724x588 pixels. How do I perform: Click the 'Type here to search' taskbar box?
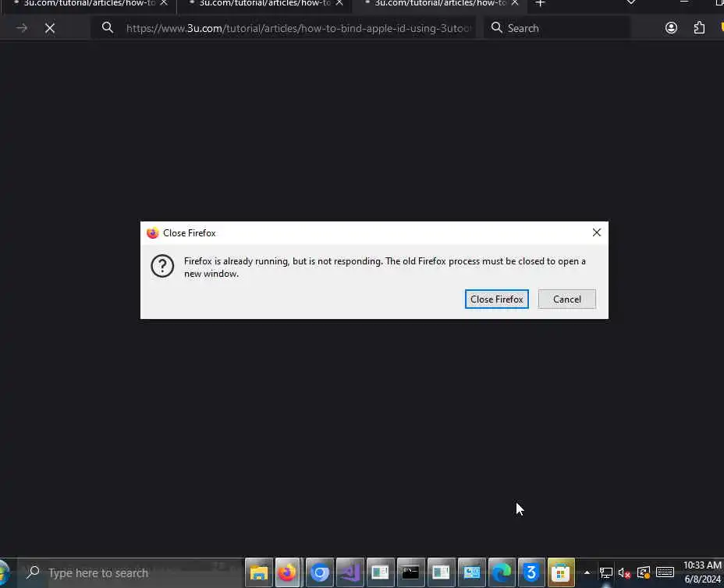pyautogui.click(x=130, y=572)
